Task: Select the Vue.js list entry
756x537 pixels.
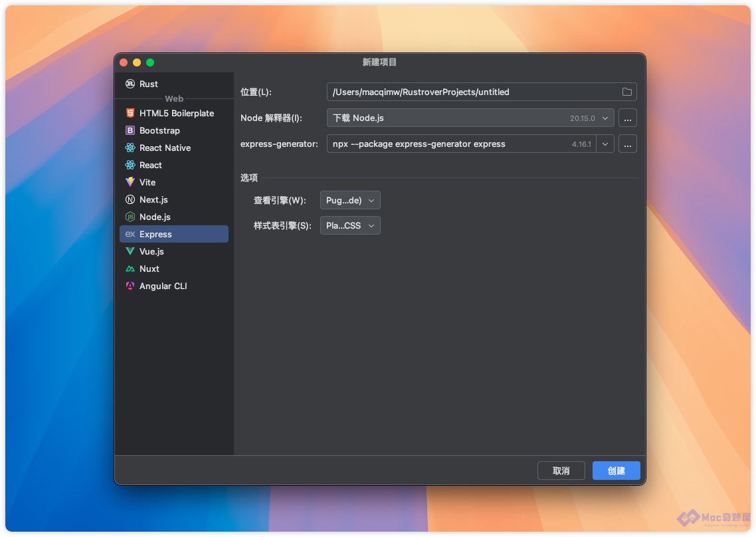Action: tap(174, 251)
